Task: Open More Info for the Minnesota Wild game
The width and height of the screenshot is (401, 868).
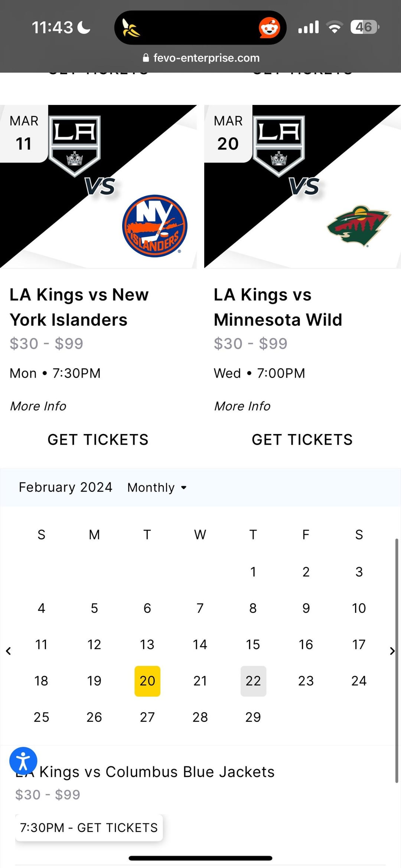Action: [242, 406]
